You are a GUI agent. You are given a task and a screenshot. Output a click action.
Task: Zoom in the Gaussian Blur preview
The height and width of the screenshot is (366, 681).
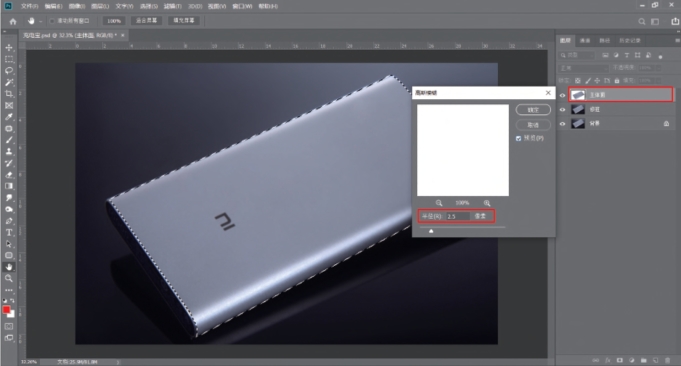click(487, 203)
